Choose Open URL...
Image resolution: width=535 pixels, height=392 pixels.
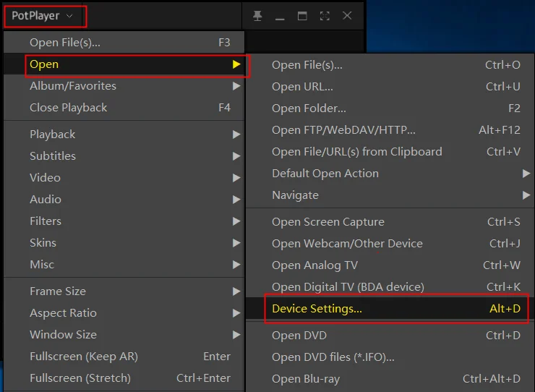[x=390, y=87]
